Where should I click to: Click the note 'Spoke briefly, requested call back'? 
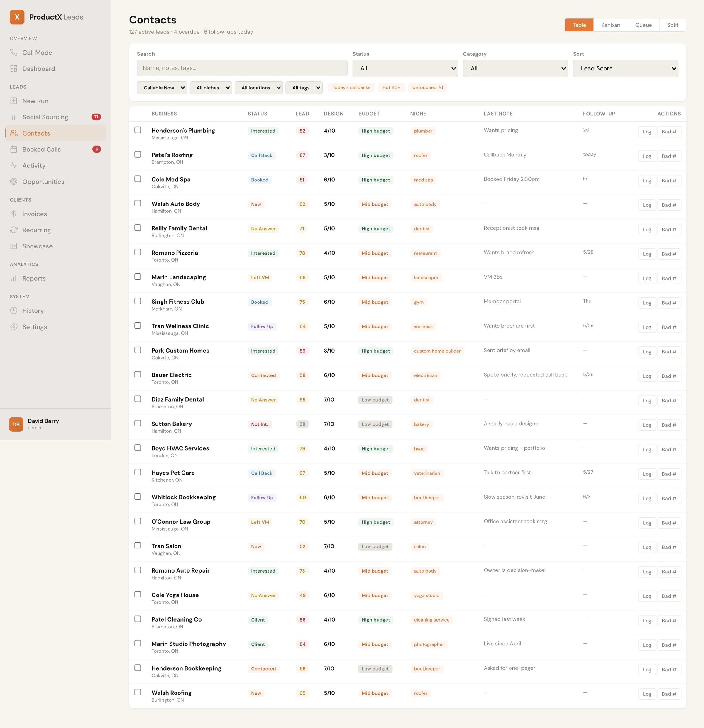[525, 375]
